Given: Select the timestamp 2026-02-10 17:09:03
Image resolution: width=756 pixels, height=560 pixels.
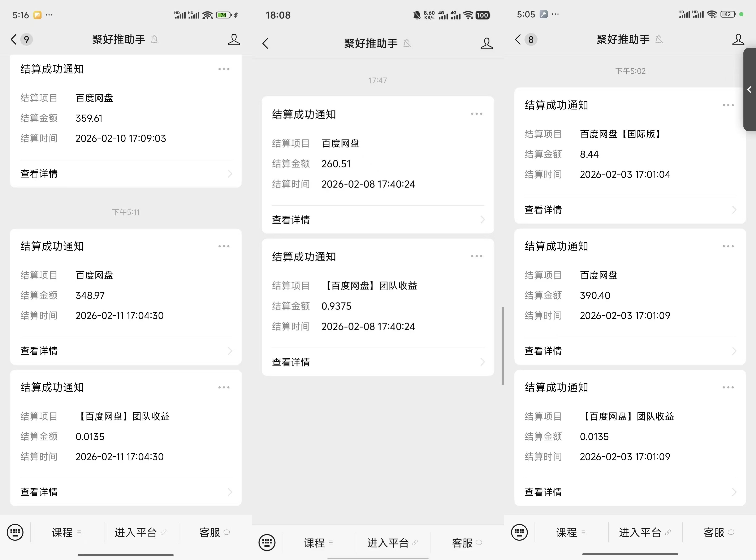Looking at the screenshot, I should pyautogui.click(x=121, y=139).
